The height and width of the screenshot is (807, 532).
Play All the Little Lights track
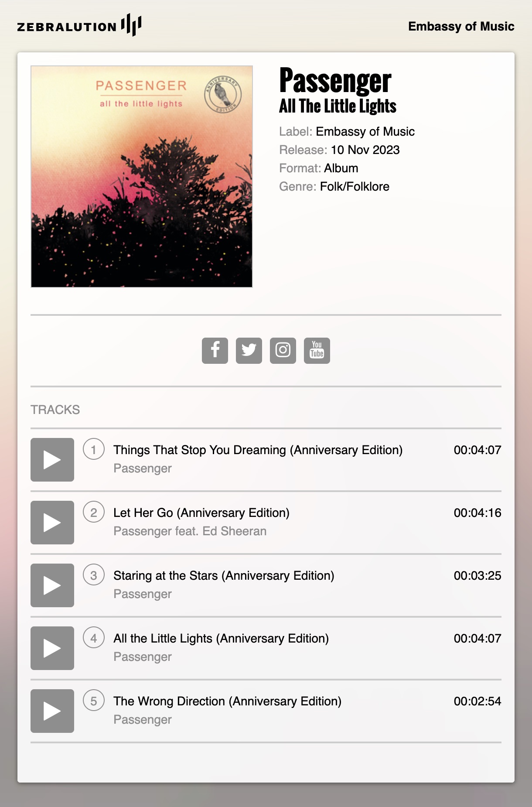tap(52, 648)
